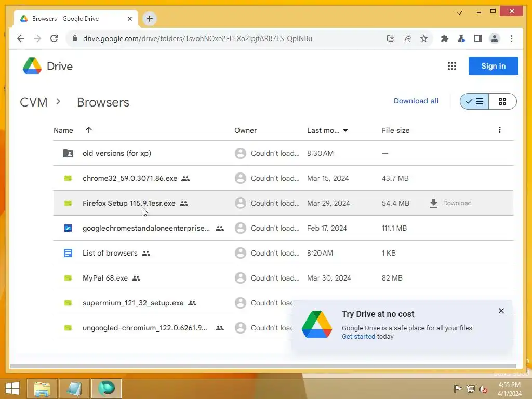This screenshot has height=399, width=532.
Task: Click the googlechromestandaloneenterprise file icon
Action: pyautogui.click(x=68, y=228)
